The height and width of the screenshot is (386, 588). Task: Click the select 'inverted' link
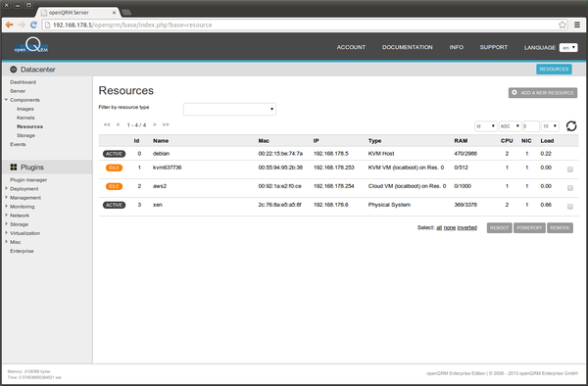466,228
